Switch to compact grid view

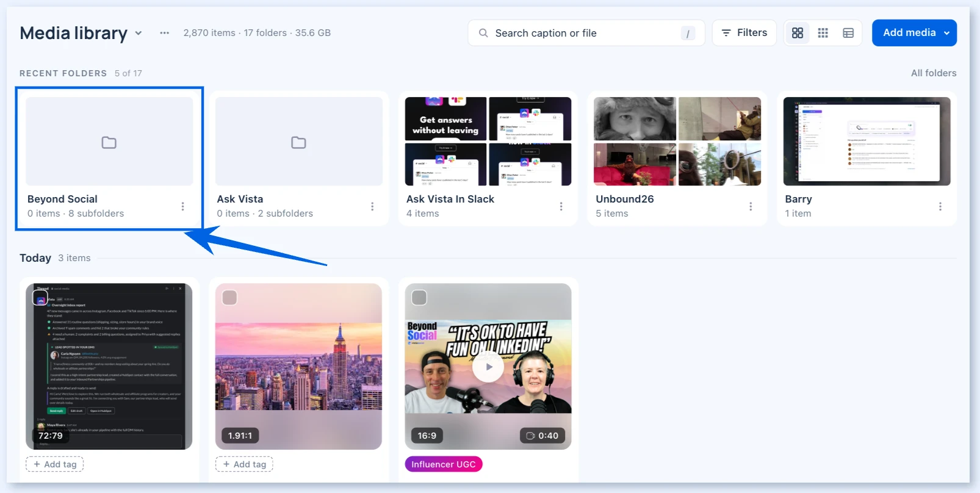pyautogui.click(x=823, y=33)
